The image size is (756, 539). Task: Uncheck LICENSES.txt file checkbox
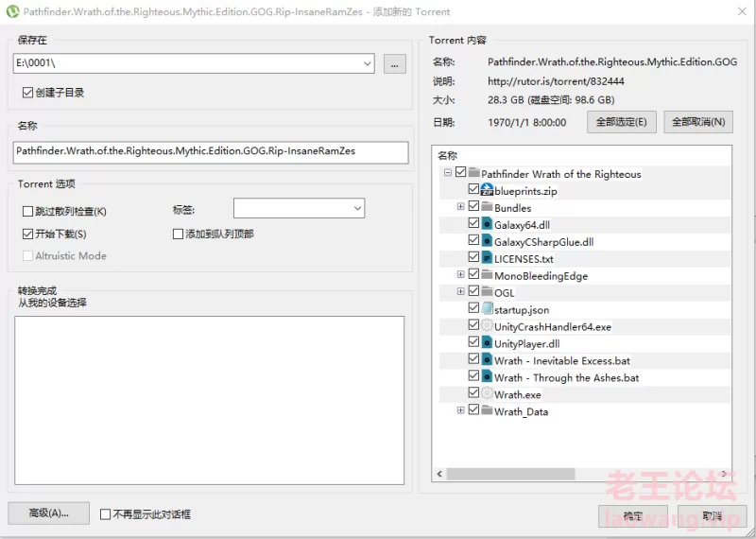coord(473,257)
